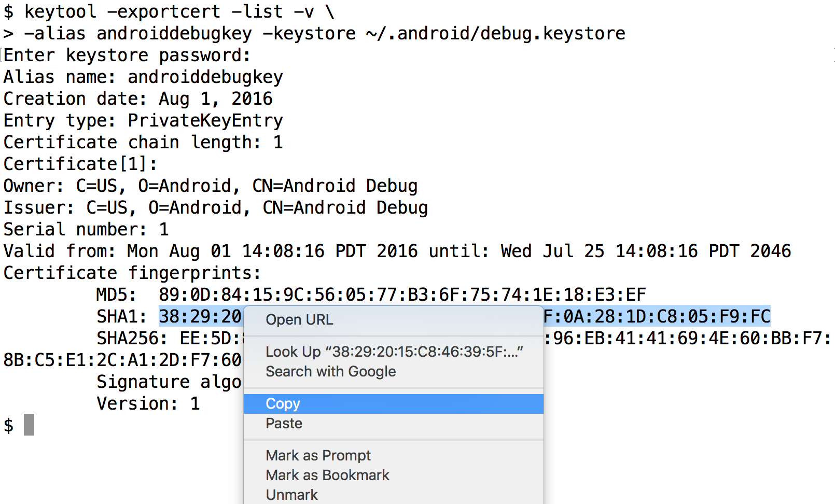Click the highlighted end of the SHA1 fingerprint

point(657,316)
